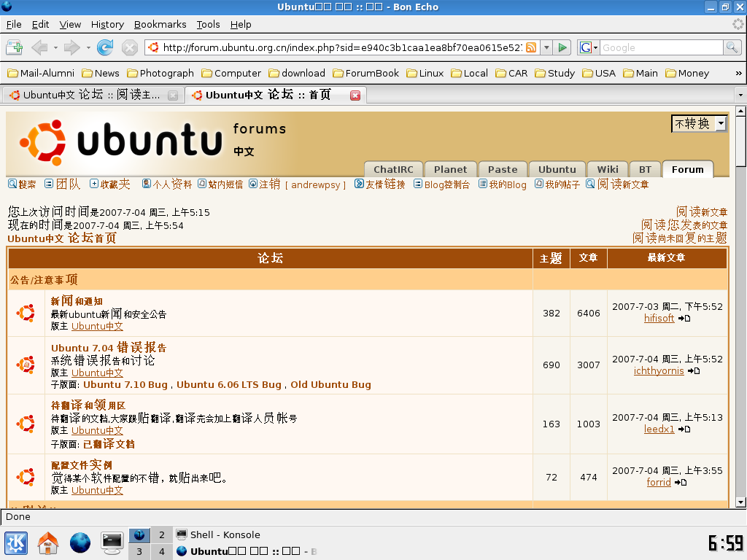Open the Paste site tab
This screenshot has height=560, width=747.
(503, 169)
